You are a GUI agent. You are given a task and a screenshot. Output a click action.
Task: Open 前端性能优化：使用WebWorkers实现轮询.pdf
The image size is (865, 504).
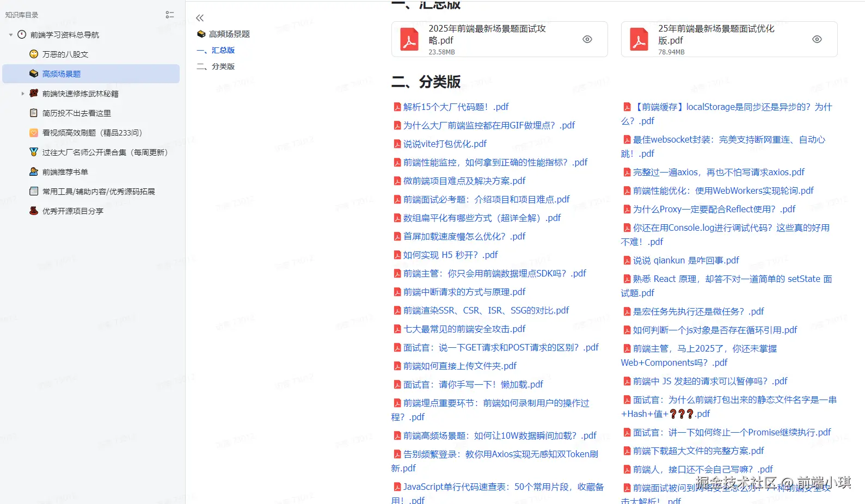point(723,190)
